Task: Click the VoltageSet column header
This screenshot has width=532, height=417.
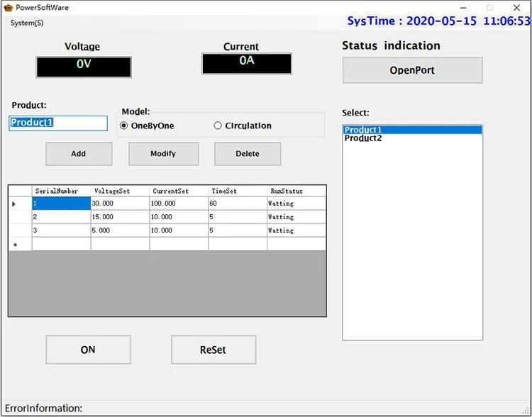Action: (120, 191)
